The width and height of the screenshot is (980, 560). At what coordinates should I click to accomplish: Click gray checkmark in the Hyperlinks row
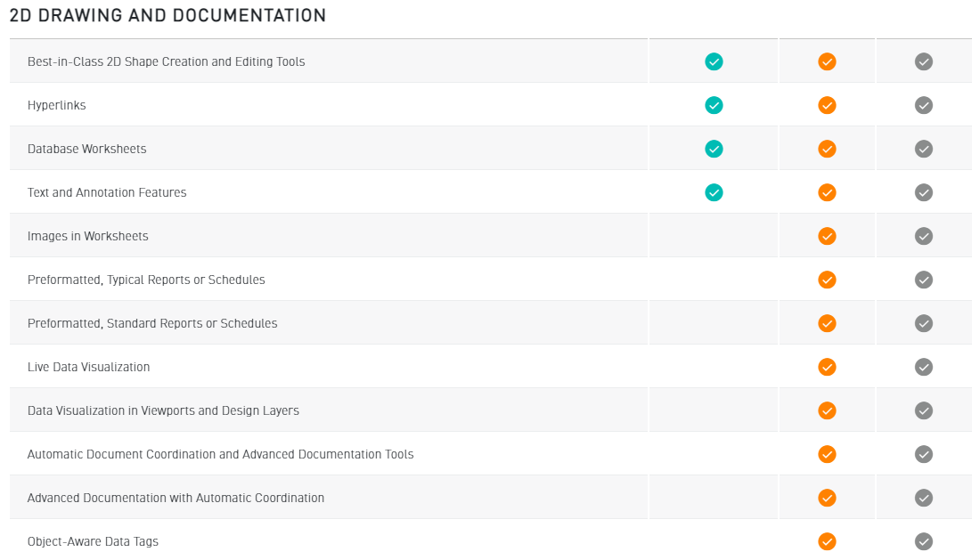point(924,105)
